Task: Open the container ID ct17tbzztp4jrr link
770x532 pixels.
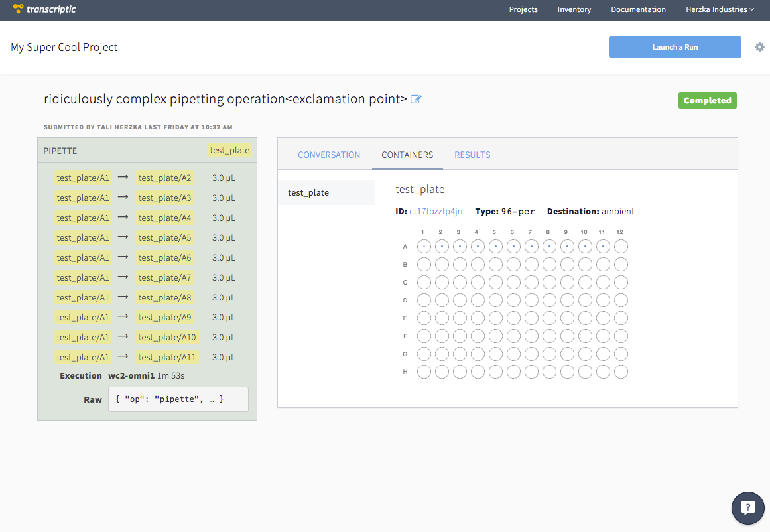Action: pyautogui.click(x=436, y=212)
